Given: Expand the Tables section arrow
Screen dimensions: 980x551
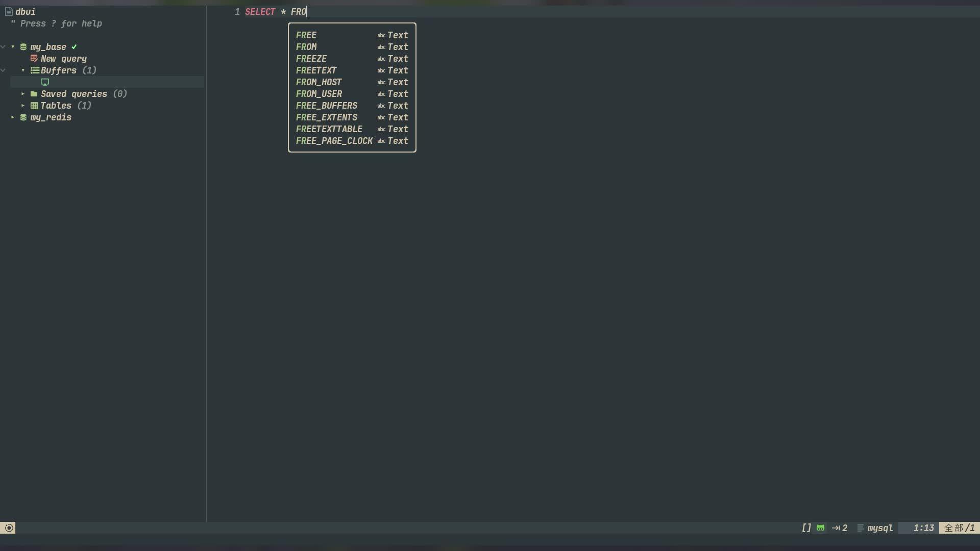Looking at the screenshot, I should 23,106.
